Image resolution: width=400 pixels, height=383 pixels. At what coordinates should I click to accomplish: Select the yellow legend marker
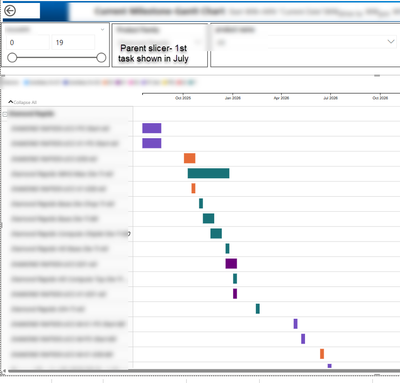point(165,82)
